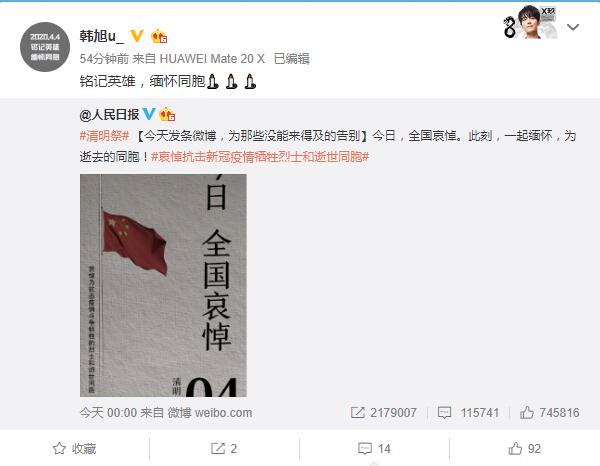Click the orange V verified badge beside 韩旭u_

[x=137, y=36]
